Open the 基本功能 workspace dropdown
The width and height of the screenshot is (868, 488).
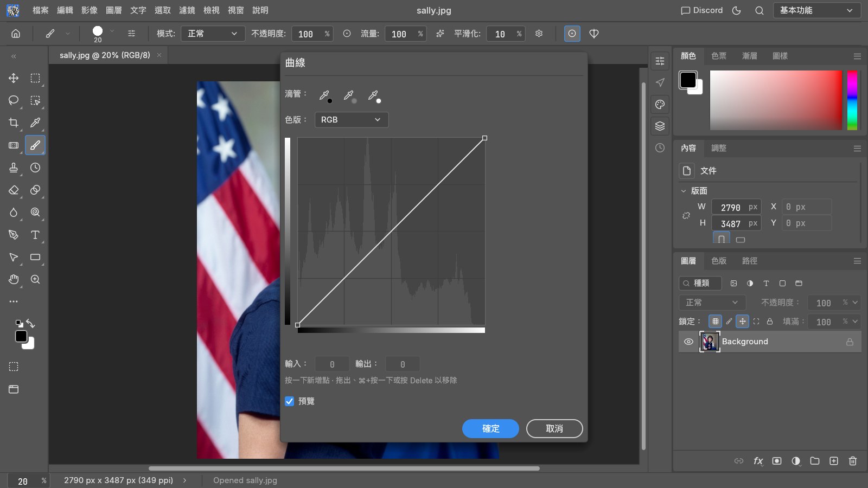817,10
